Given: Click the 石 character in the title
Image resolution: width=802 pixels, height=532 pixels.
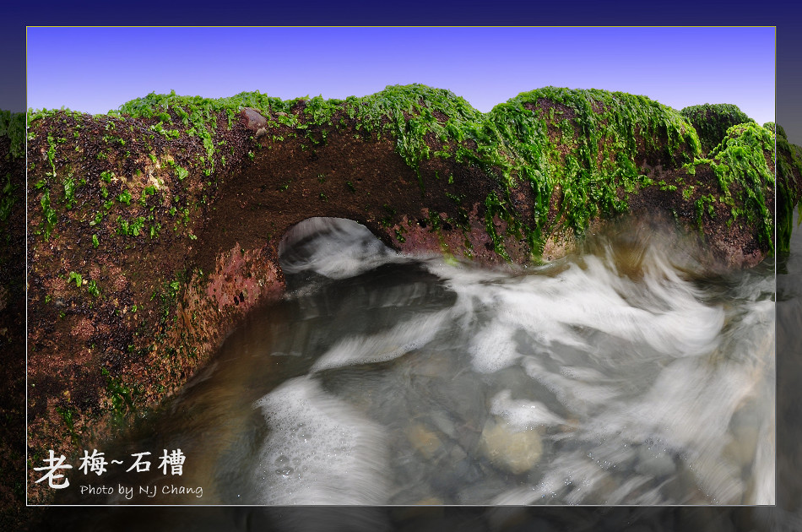Looking at the screenshot, I should point(140,463).
